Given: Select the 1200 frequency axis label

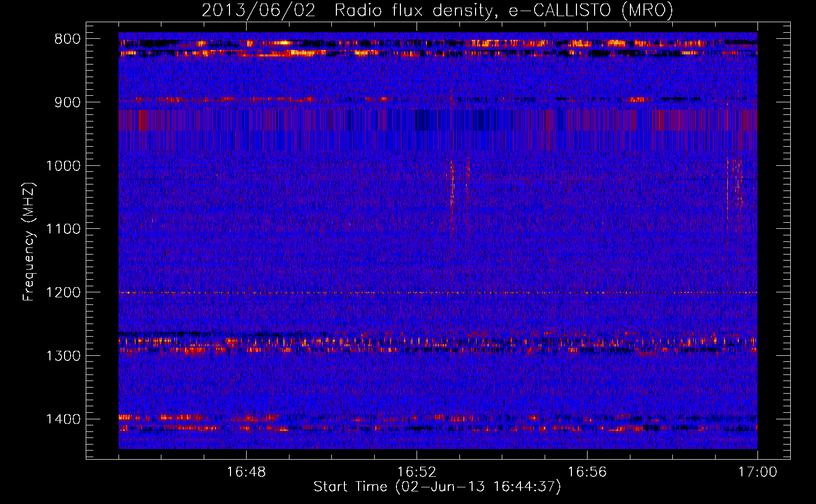Looking at the screenshot, I should (x=63, y=293).
